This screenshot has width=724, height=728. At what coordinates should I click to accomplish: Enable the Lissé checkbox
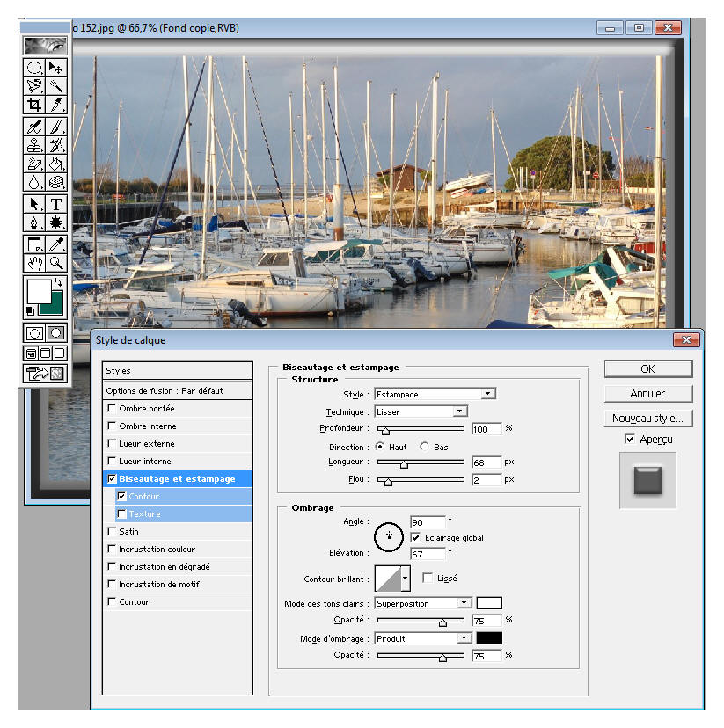(428, 578)
